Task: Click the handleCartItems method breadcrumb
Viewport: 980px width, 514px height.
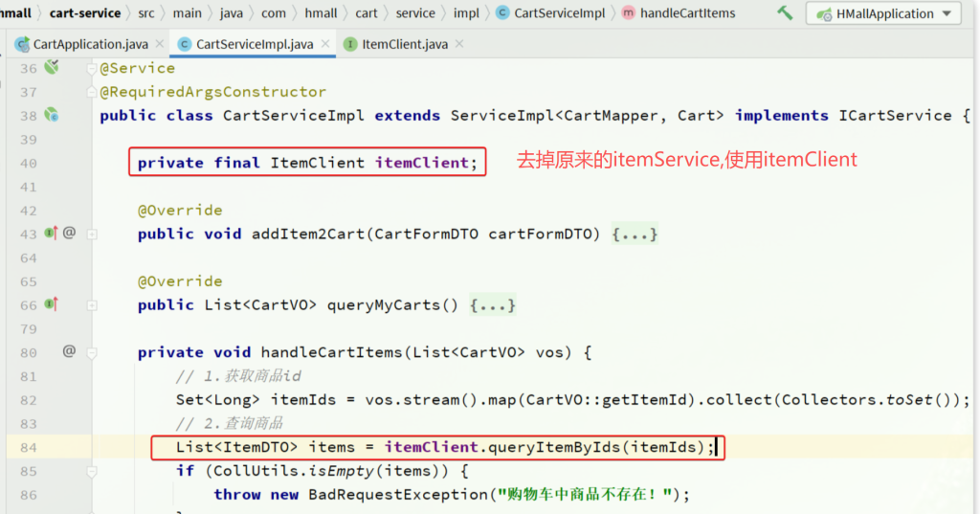Action: coord(687,13)
